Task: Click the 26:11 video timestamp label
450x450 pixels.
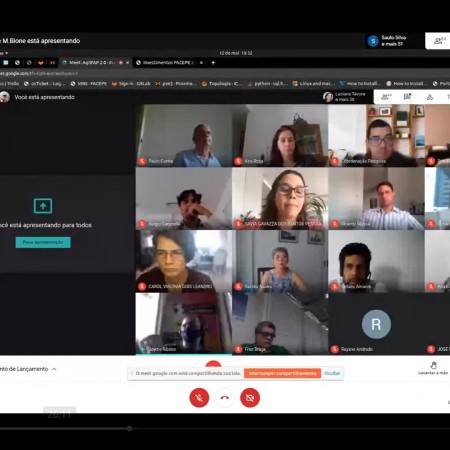Action: coord(60,415)
